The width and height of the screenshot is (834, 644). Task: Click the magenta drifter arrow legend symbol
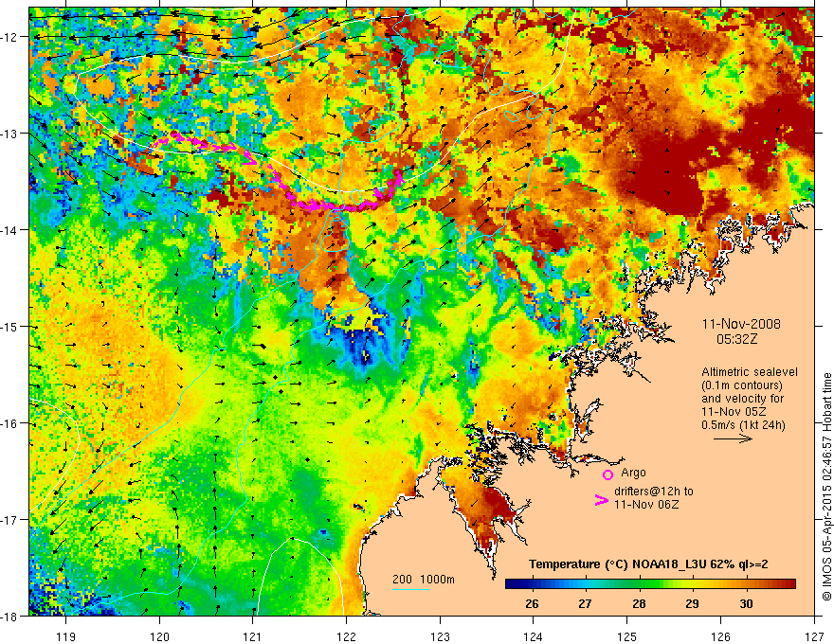[602, 500]
